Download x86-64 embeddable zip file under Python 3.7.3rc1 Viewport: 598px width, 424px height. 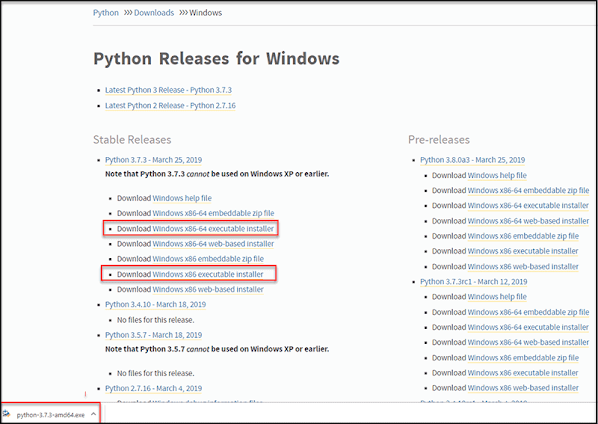(x=528, y=312)
